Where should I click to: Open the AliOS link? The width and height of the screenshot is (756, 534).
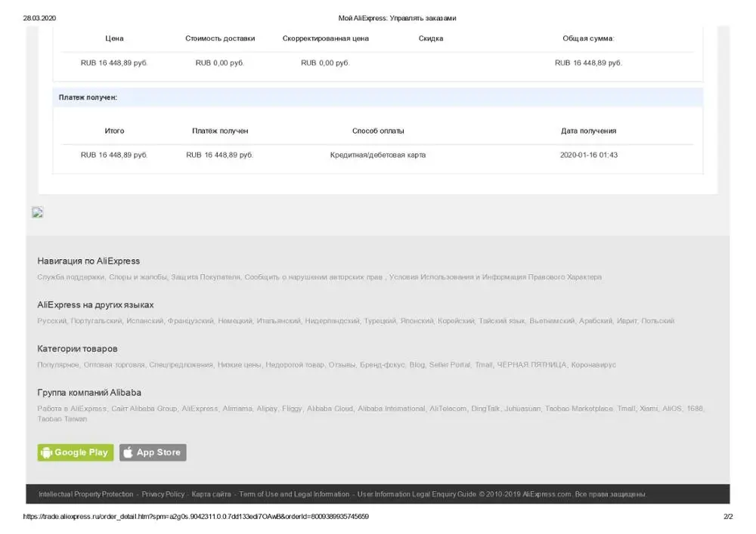671,409
